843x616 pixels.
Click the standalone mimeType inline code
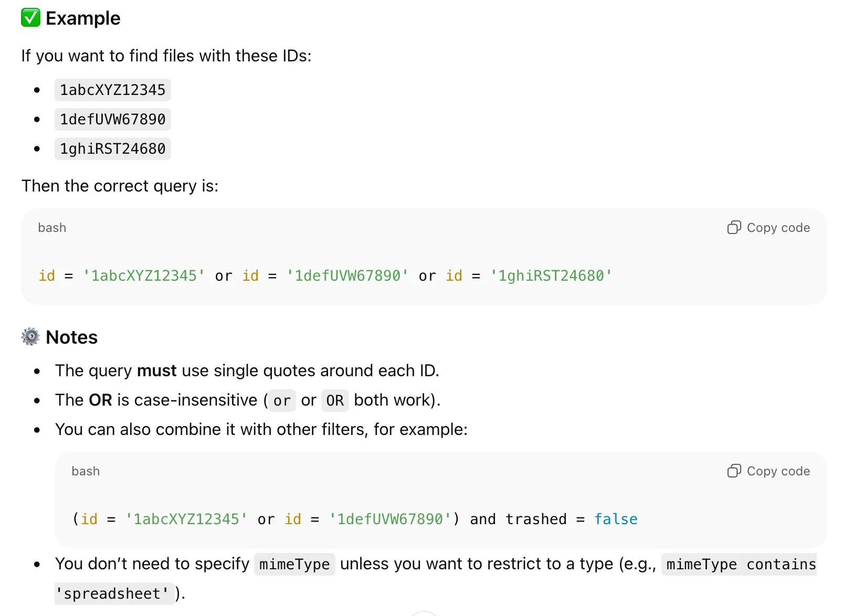[294, 564]
